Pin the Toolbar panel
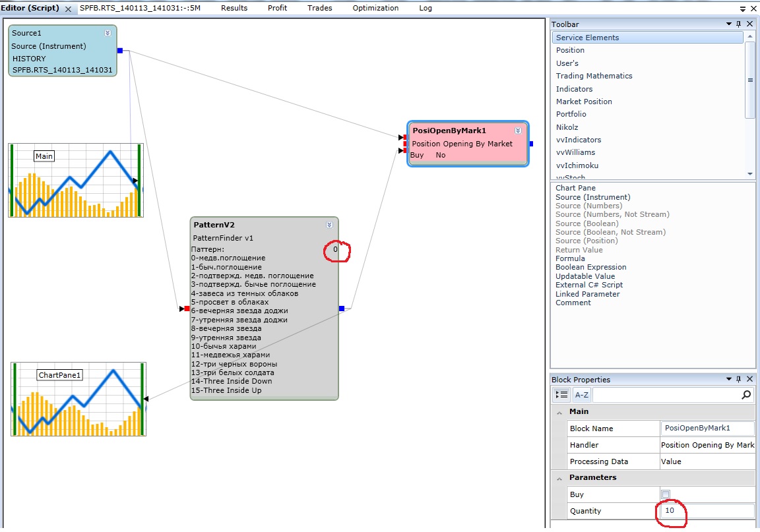Screen dimensions: 760x532 click(739, 24)
